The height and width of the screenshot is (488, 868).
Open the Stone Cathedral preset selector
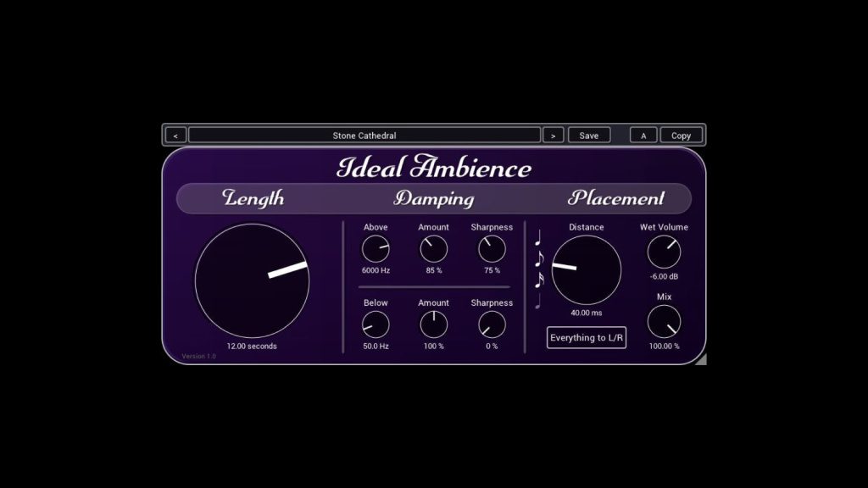pos(366,135)
